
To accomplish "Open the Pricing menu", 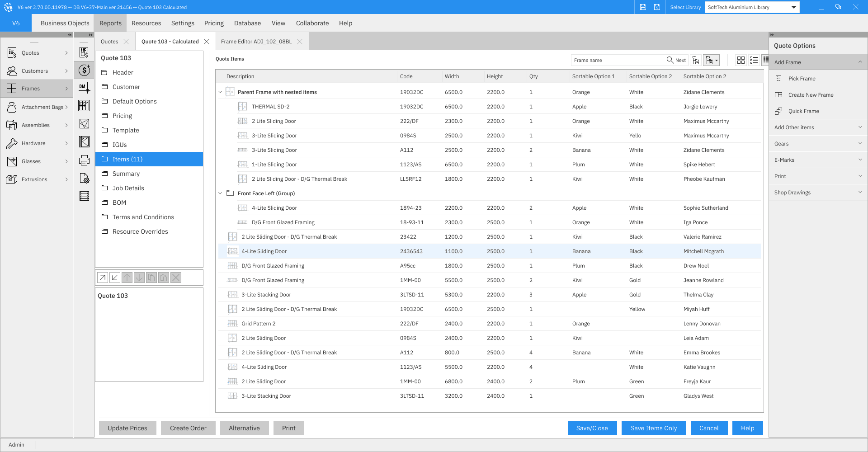I will (x=214, y=23).
